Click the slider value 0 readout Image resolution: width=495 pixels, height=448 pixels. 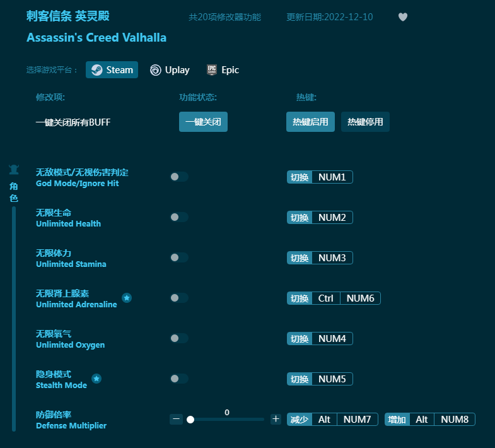click(x=226, y=412)
